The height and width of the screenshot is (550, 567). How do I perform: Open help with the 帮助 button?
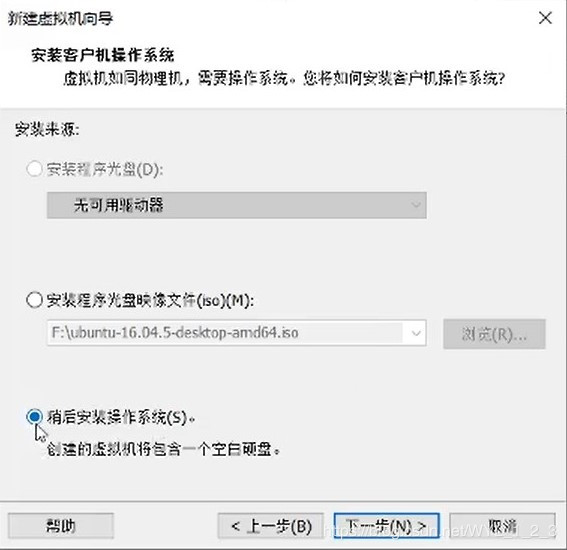(61, 525)
